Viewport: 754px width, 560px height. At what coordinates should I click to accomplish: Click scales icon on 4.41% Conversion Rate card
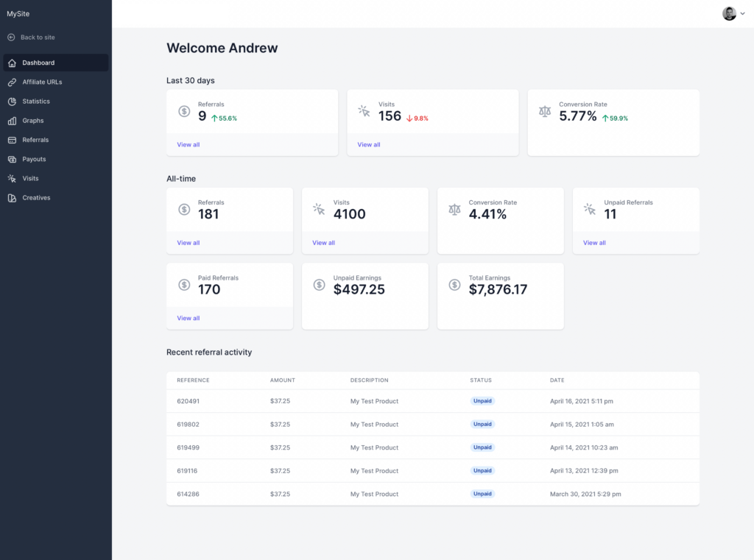pyautogui.click(x=454, y=210)
